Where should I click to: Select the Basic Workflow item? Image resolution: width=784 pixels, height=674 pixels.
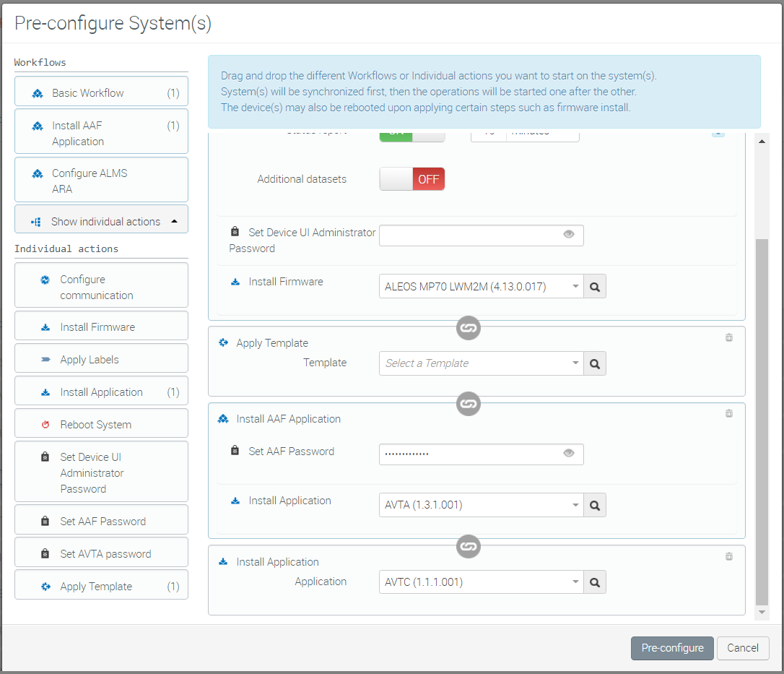pos(101,93)
